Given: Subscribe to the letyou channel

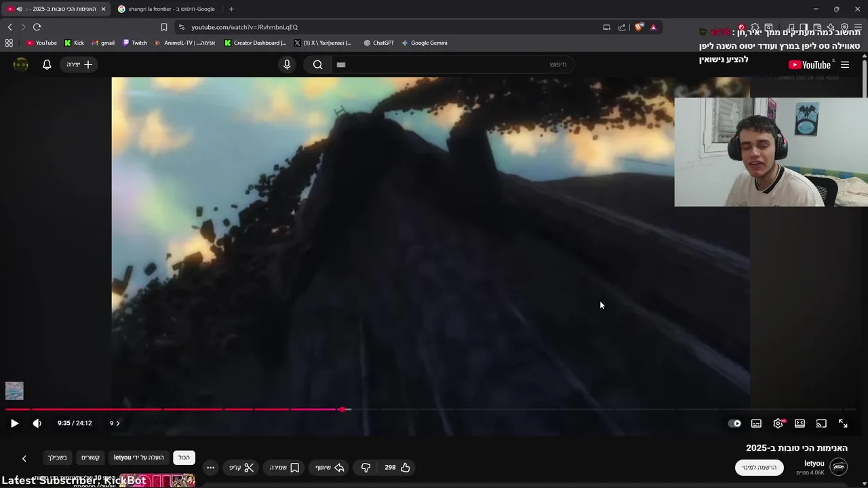Looking at the screenshot, I should point(759,467).
